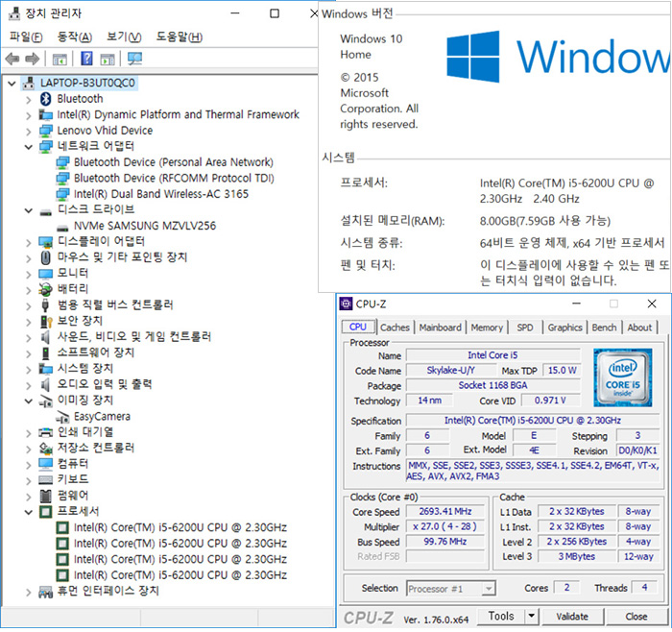Click the CPU-Z Specification field value
The width and height of the screenshot is (672, 632).
tap(533, 421)
